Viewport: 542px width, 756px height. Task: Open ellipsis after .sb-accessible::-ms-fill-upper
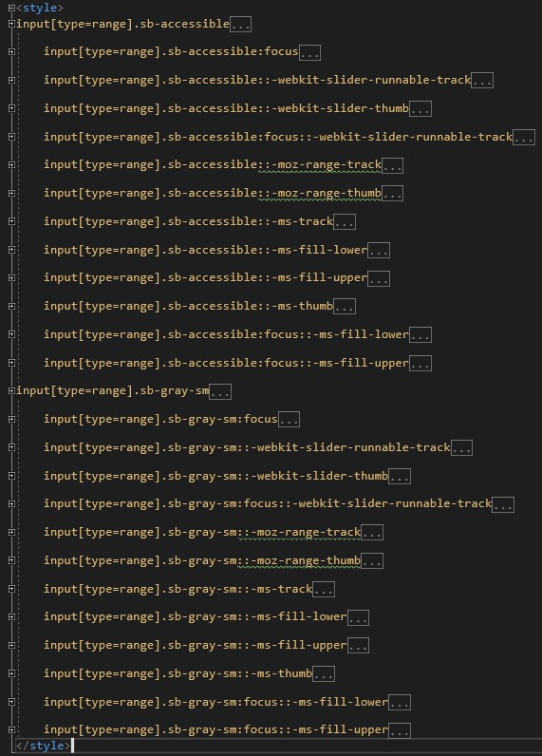pyautogui.click(x=379, y=278)
